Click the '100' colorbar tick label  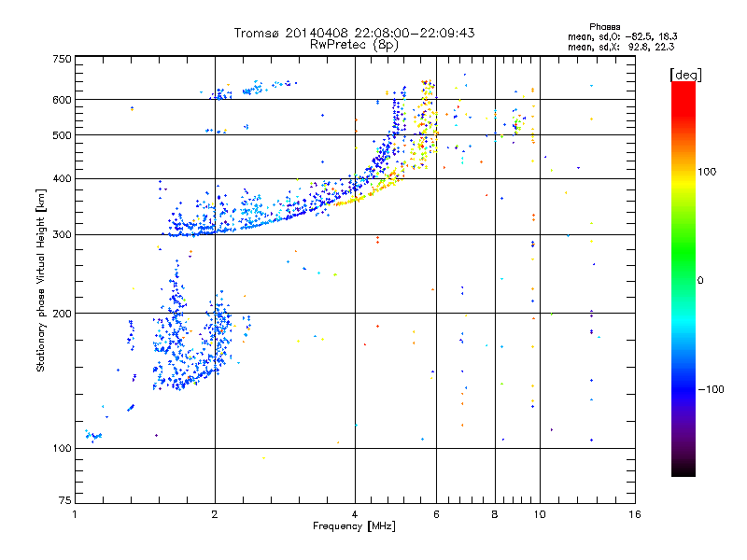[707, 172]
